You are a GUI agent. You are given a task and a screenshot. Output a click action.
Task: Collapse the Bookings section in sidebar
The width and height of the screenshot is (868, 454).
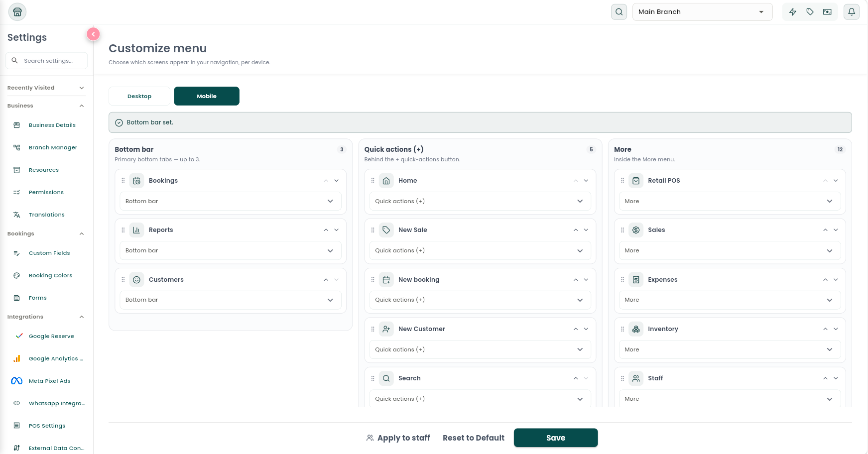click(x=46, y=233)
